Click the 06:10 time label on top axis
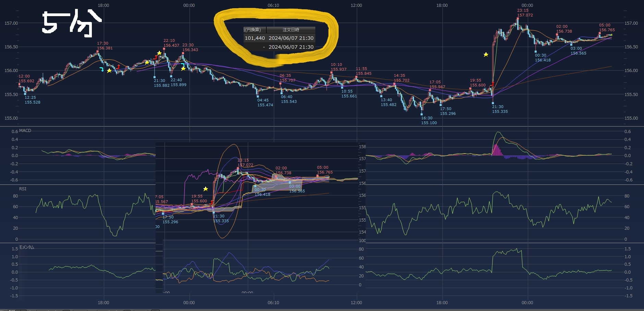 (x=273, y=5)
